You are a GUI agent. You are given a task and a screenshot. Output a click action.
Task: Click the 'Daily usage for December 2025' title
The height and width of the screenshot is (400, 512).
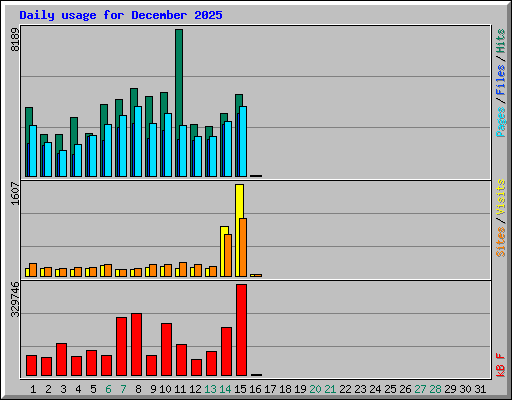[121, 15]
